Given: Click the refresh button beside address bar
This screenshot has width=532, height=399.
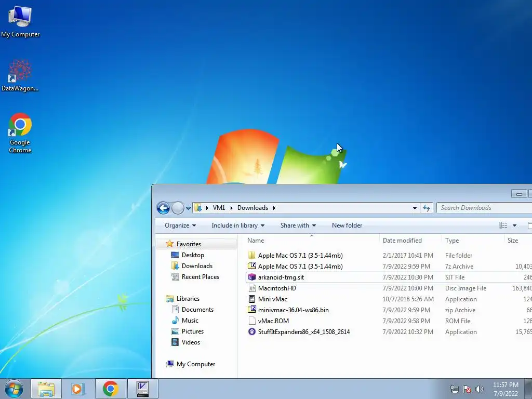Looking at the screenshot, I should click(x=427, y=208).
